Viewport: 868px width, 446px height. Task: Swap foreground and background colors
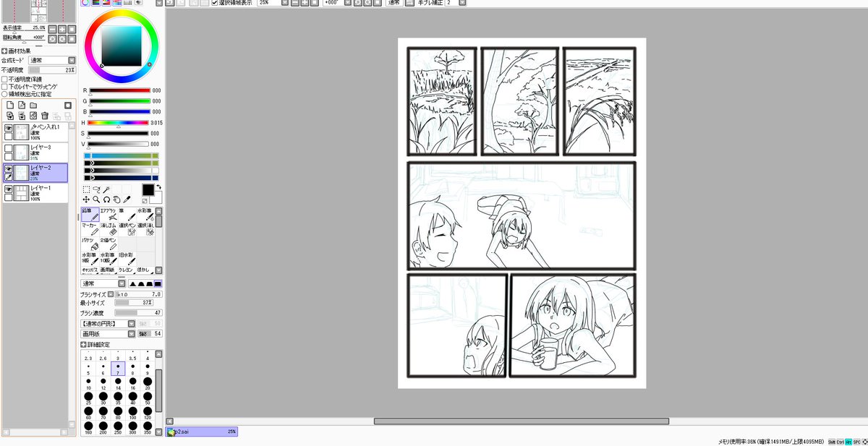pyautogui.click(x=158, y=186)
